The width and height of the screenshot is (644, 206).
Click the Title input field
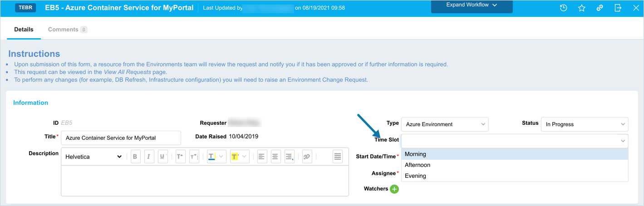[121, 138]
